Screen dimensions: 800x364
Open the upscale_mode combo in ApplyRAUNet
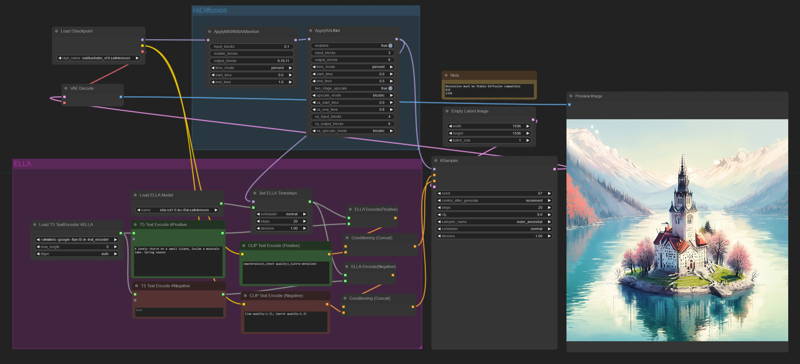[353, 95]
